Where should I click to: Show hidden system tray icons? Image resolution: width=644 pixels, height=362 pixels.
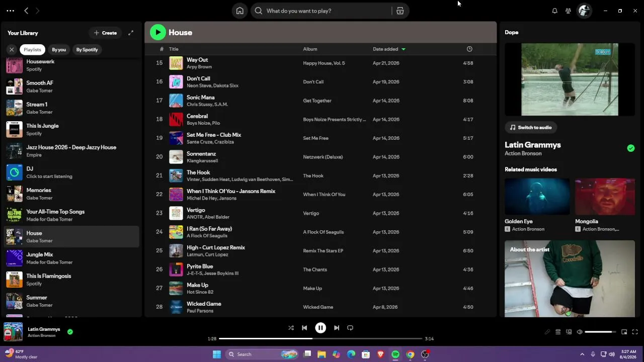582,354
